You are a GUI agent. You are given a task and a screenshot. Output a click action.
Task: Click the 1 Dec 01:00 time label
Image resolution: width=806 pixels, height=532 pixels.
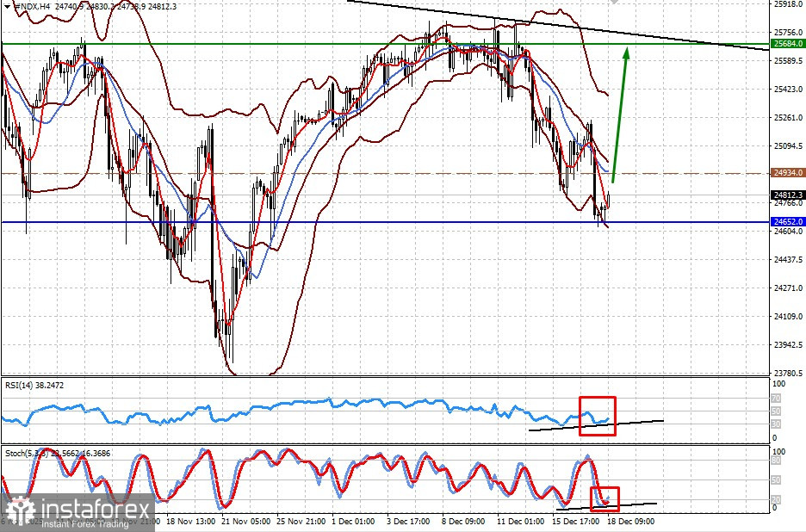tap(354, 521)
